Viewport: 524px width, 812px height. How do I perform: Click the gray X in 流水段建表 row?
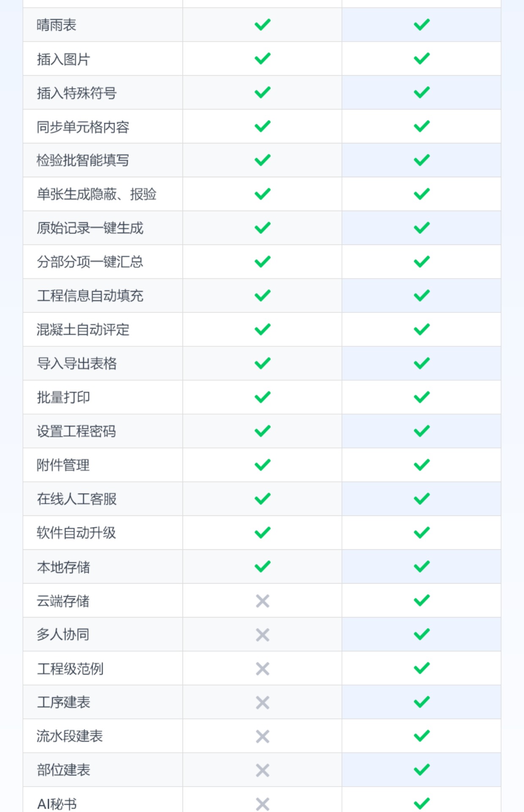pyautogui.click(x=262, y=736)
